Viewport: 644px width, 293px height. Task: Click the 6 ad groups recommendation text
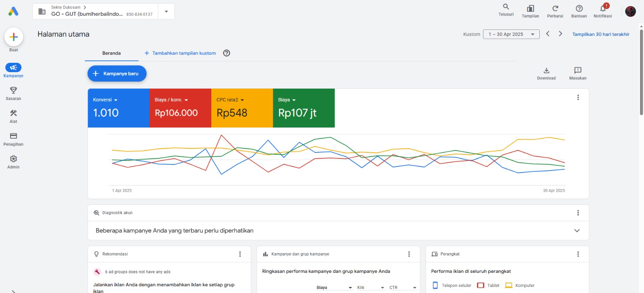[138, 272]
